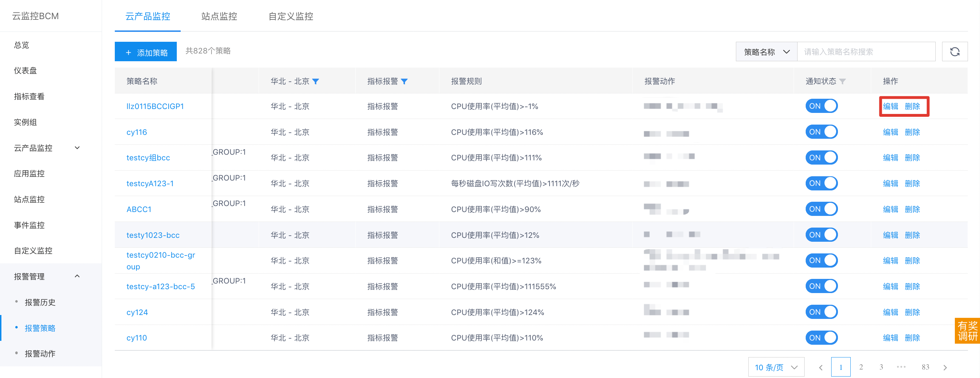This screenshot has width=980, height=378.
Task: Click 删除 for testcy组bcc
Action: point(912,157)
